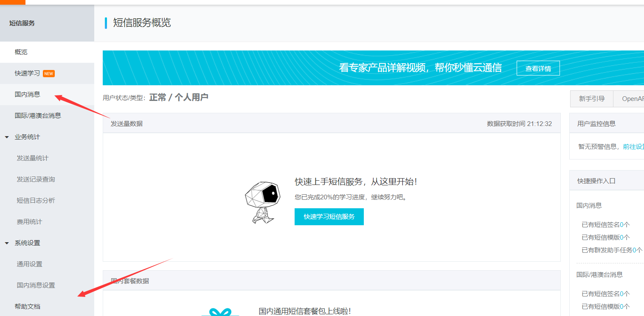The height and width of the screenshot is (316, 644).
Task: Collapse the 业务统计 section arrow
Action: (x=7, y=137)
